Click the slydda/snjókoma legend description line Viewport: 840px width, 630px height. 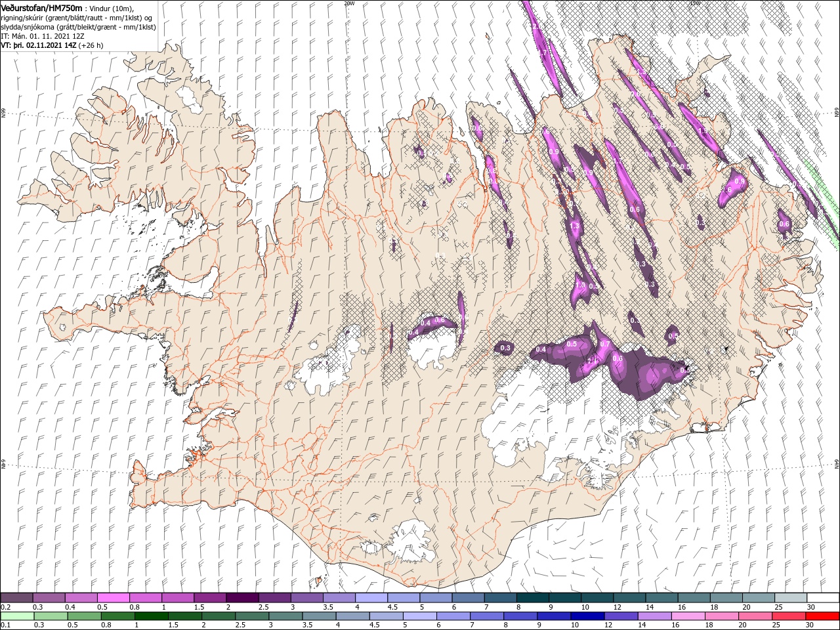coord(78,27)
